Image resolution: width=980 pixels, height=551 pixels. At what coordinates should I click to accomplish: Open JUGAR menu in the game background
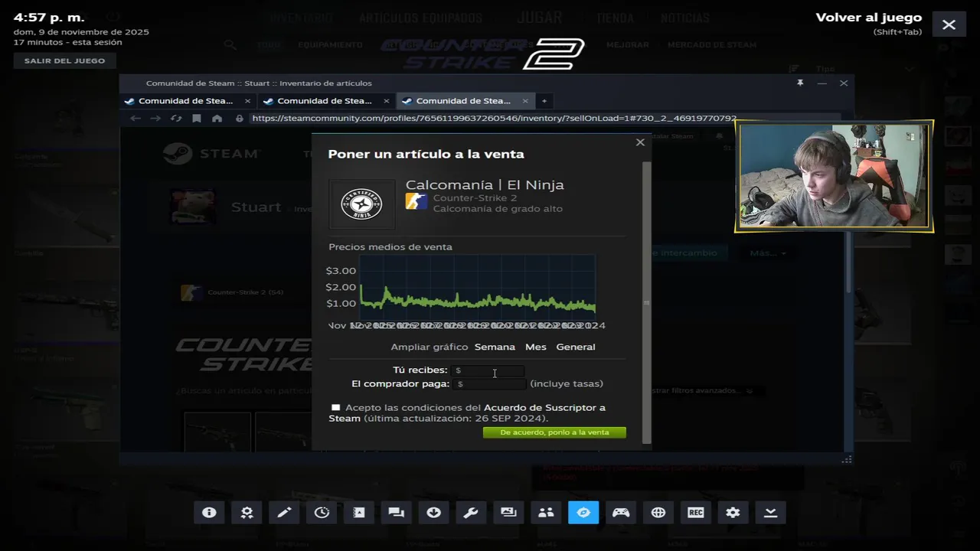(540, 17)
